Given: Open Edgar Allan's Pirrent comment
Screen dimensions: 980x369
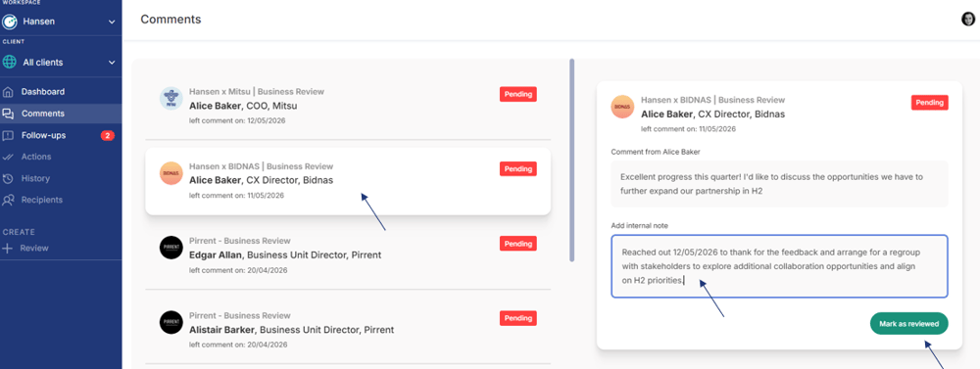Looking at the screenshot, I should coord(348,254).
